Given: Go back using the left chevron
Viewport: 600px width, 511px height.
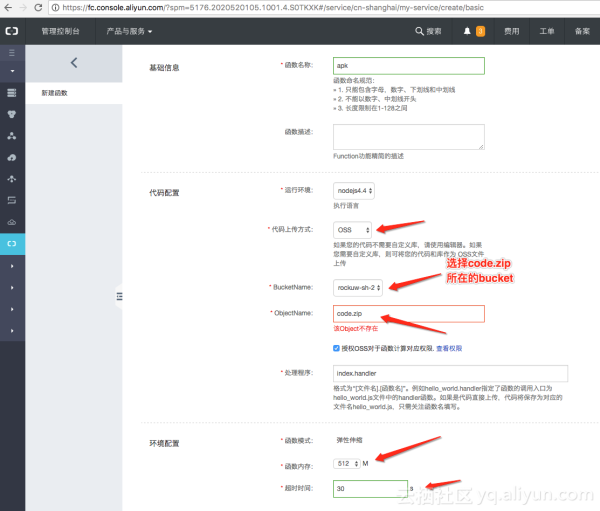Looking at the screenshot, I should pyautogui.click(x=74, y=63).
